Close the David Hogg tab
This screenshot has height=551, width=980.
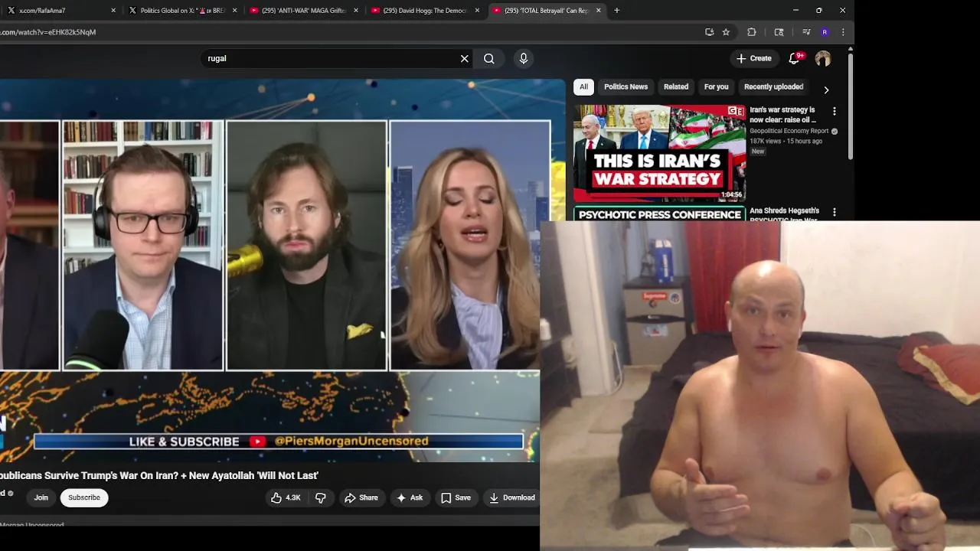(x=477, y=11)
